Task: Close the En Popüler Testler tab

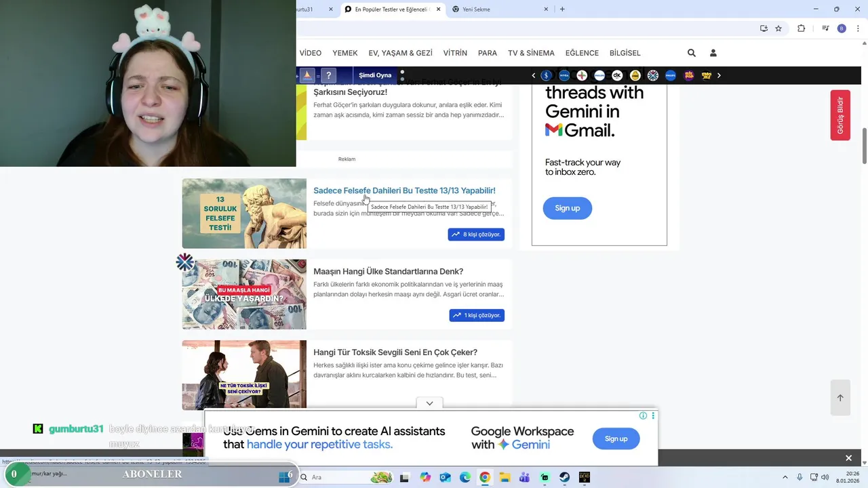Action: (x=438, y=9)
